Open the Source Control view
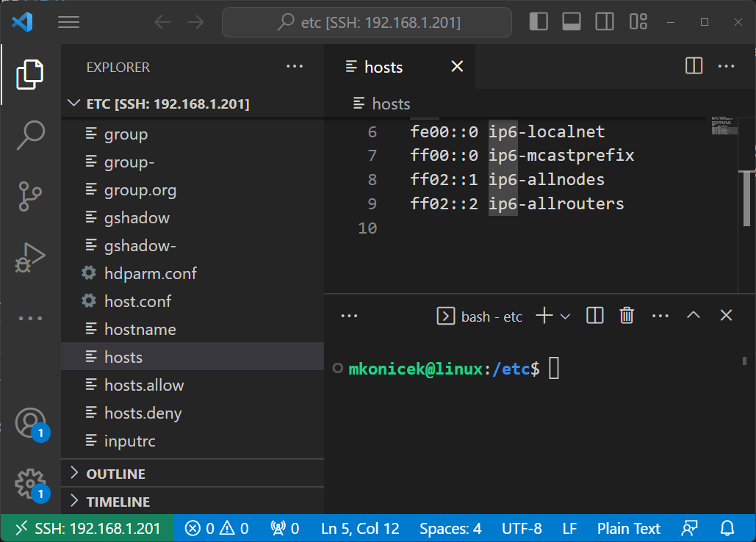Image resolution: width=756 pixels, height=542 pixels. coord(30,197)
